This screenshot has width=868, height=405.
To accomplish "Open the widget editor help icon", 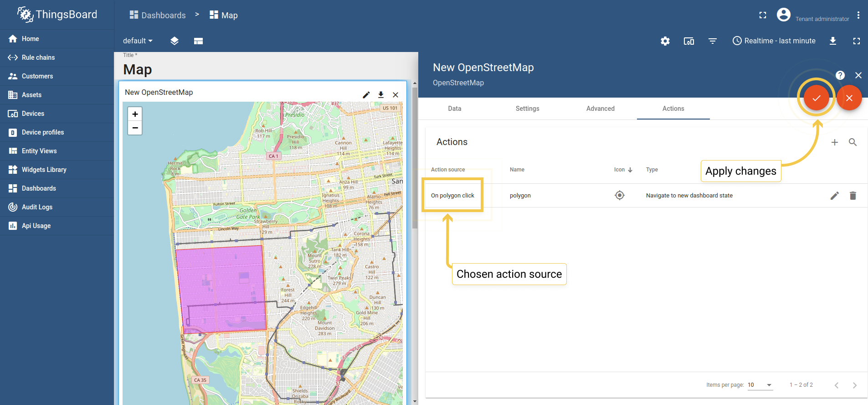I will (x=840, y=75).
